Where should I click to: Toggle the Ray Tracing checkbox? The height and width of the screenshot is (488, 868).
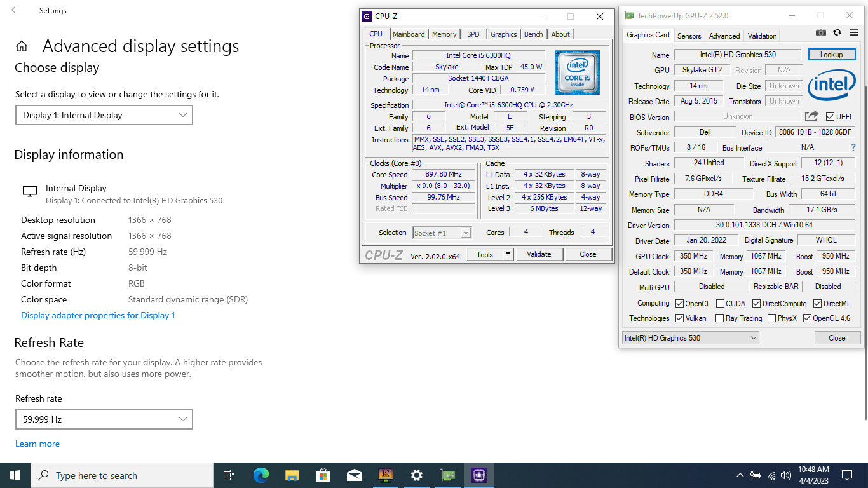(x=719, y=318)
